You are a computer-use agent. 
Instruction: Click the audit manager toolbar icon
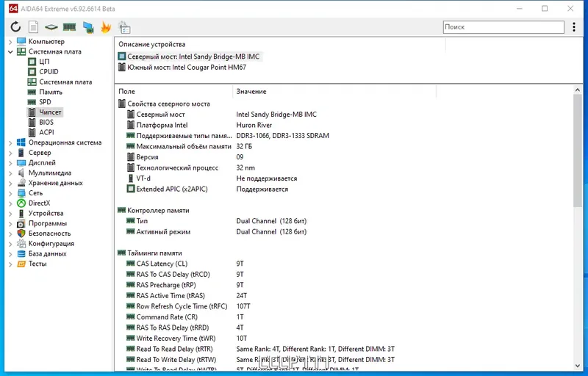(x=124, y=27)
